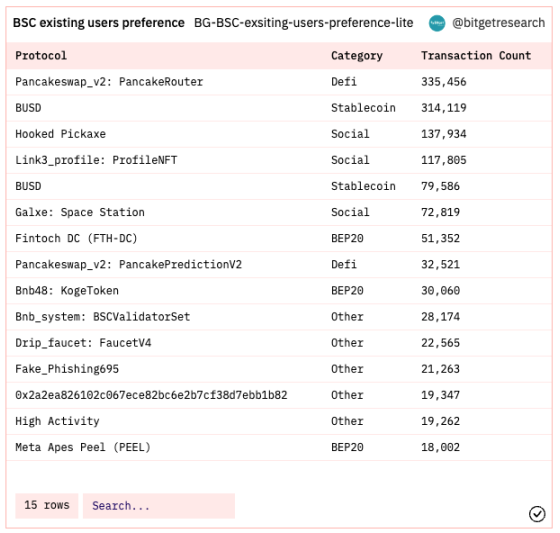The height and width of the screenshot is (533, 560).
Task: Click the 32,521 transaction count value
Action: point(440,264)
